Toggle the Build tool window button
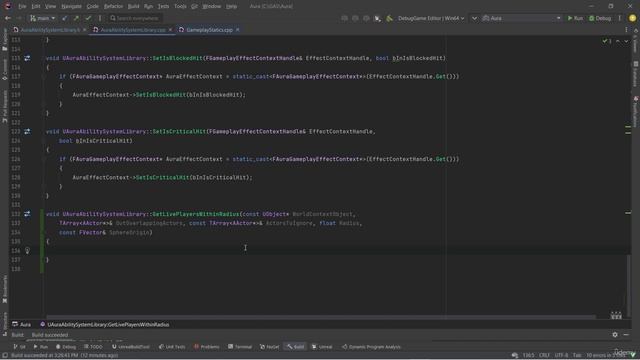Image resolution: width=640 pixels, height=360 pixels. [x=295, y=347]
